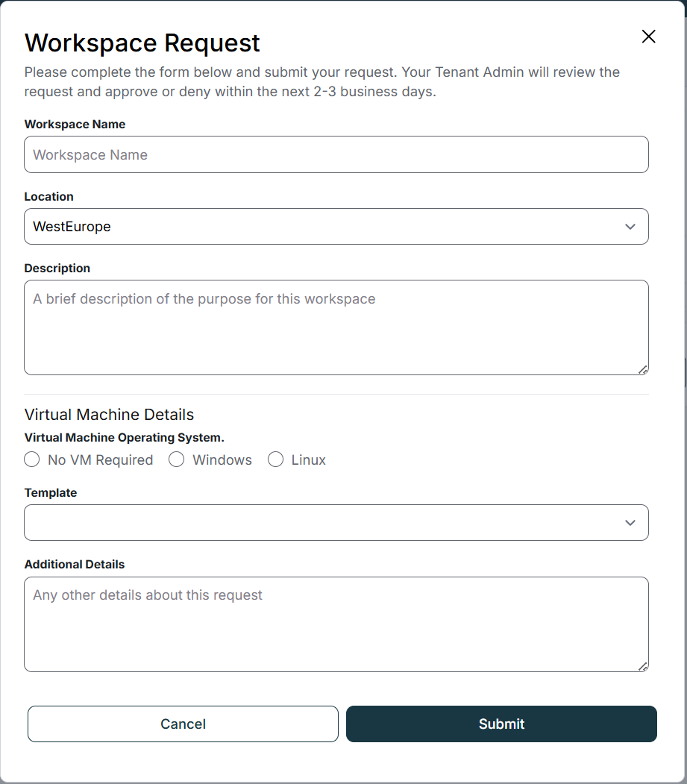
Task: Submit the workspace request form
Action: click(501, 724)
